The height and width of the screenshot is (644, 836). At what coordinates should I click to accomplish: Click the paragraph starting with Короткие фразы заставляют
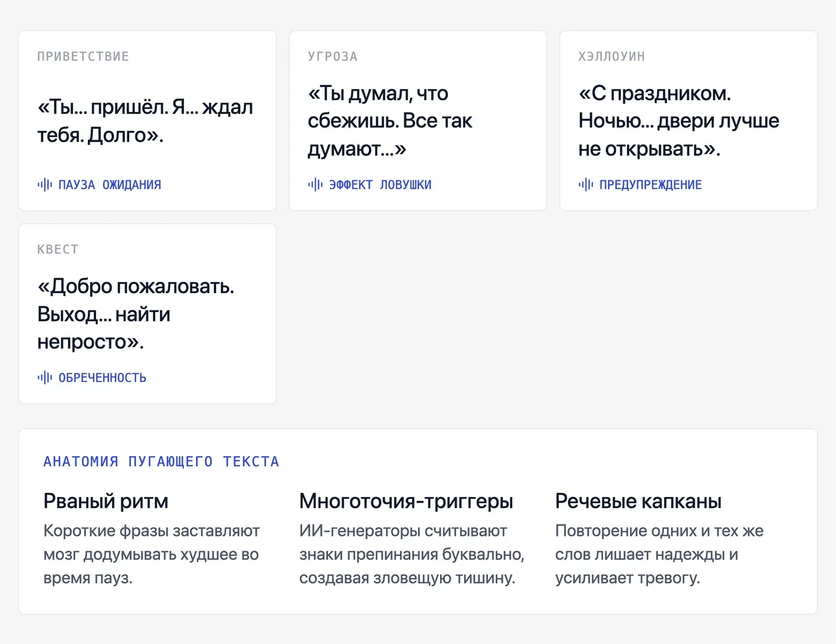coord(152,554)
